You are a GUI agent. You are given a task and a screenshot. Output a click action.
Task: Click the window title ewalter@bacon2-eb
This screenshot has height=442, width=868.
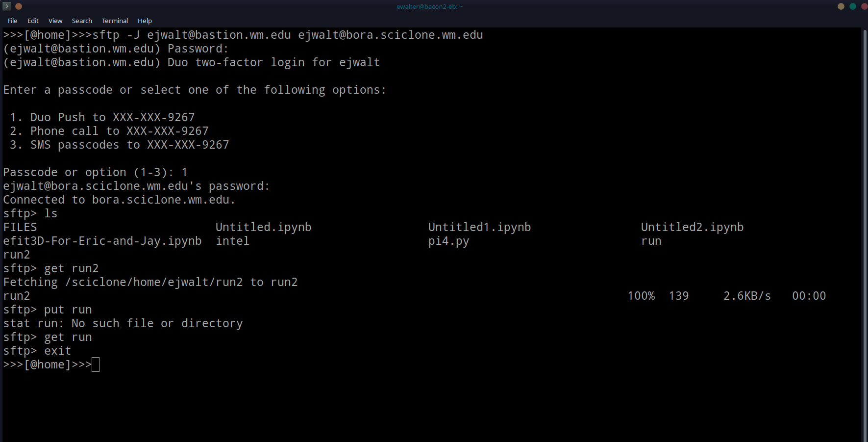429,6
